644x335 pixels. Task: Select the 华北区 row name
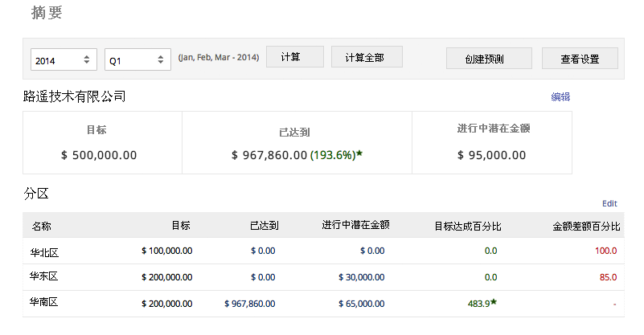pos(44,251)
